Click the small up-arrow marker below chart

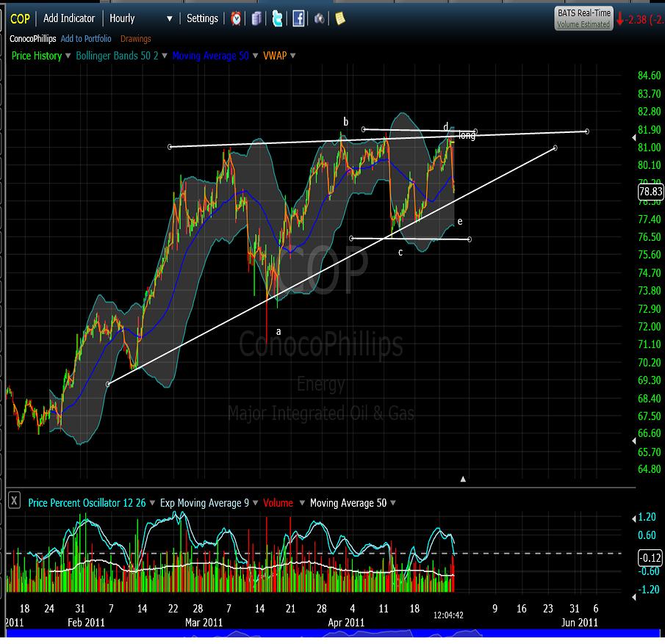[463, 479]
